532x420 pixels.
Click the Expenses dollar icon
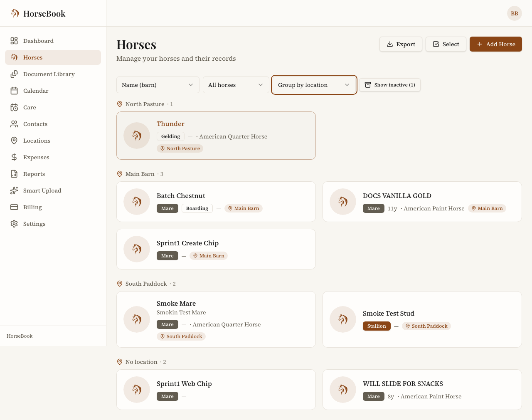click(14, 157)
